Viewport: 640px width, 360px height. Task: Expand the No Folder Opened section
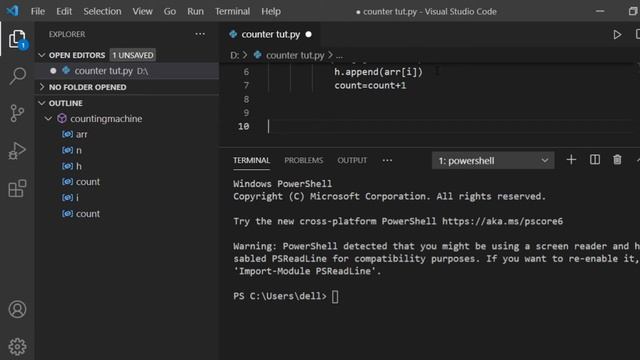pyautogui.click(x=42, y=87)
